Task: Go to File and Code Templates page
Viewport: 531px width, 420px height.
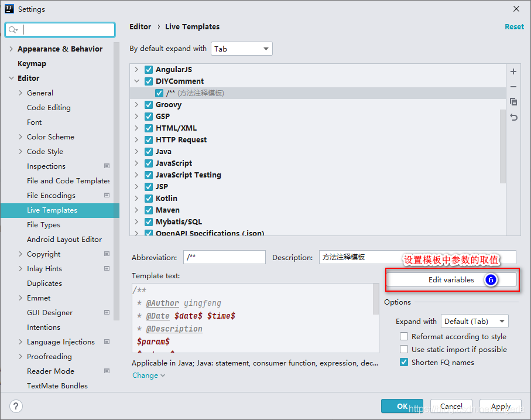Action: [68, 181]
